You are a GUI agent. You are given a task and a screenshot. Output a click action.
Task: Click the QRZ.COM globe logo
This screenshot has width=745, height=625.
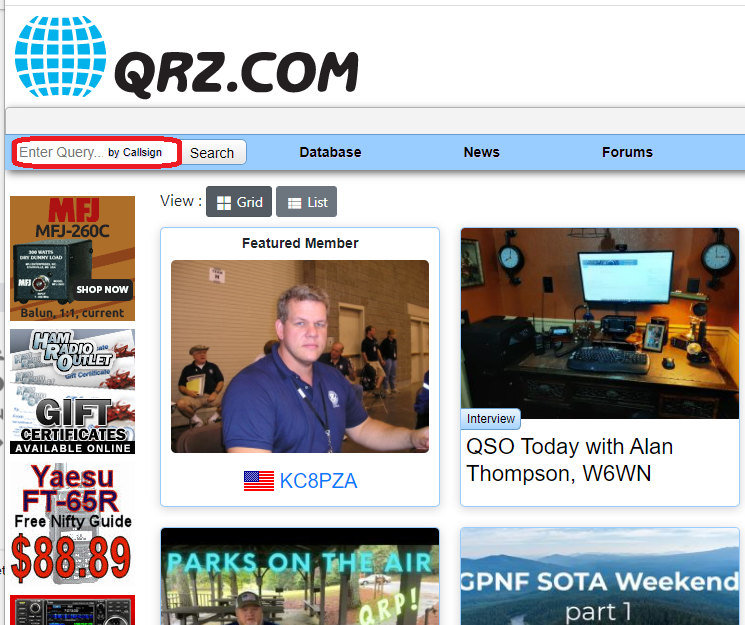tap(60, 56)
